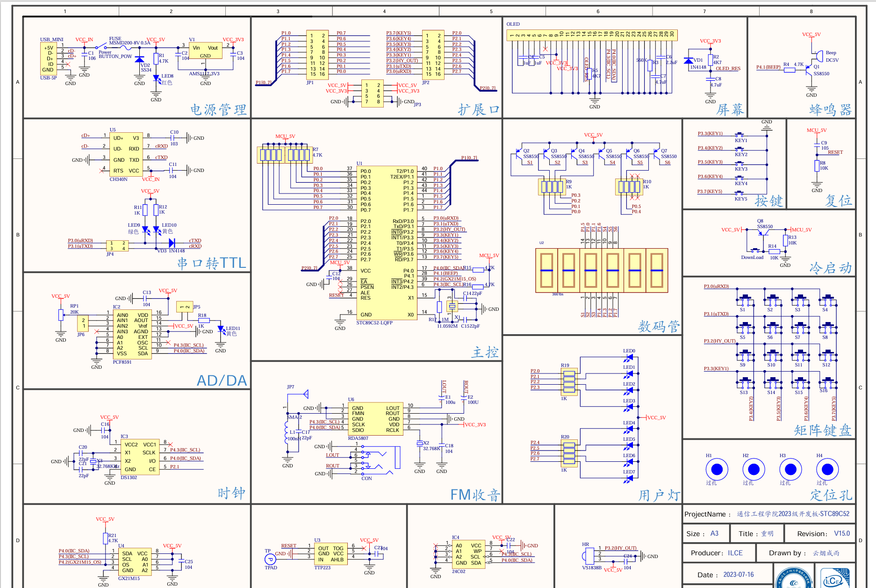Click the ProjectName field in title block

point(769,514)
